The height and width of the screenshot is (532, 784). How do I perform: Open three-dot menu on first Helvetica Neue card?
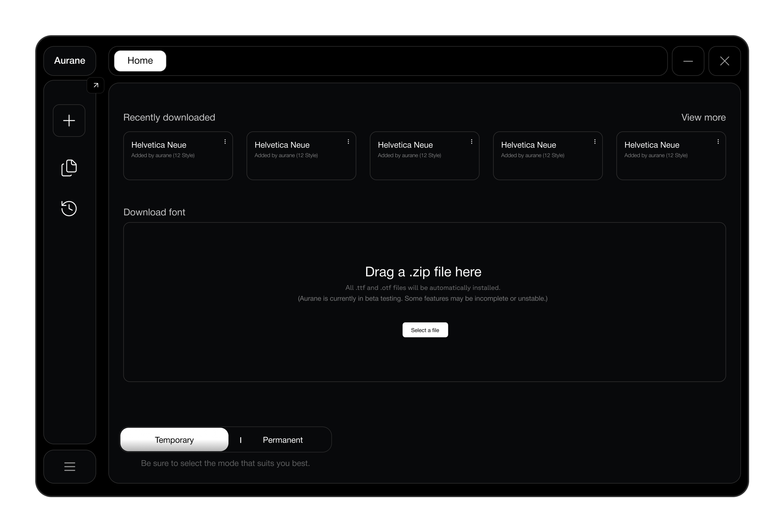pos(225,142)
